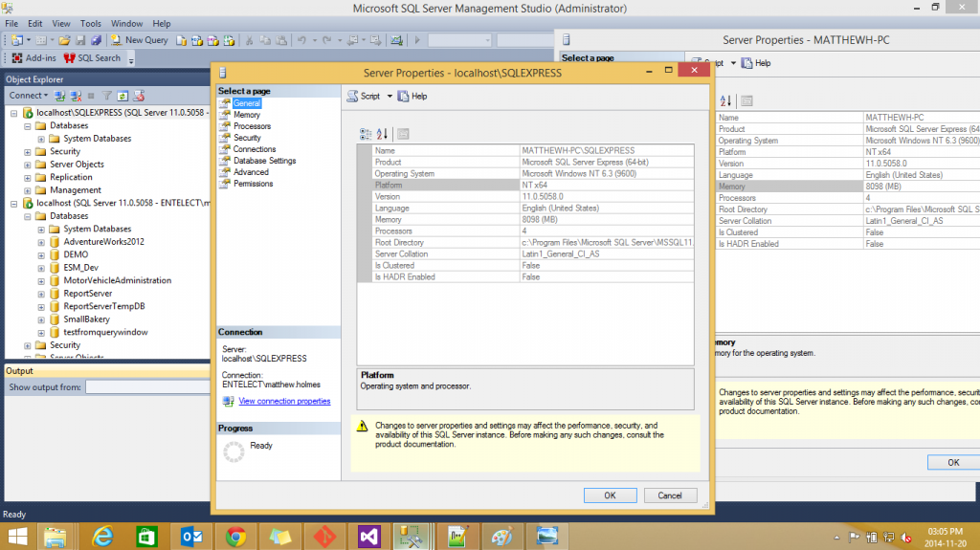Expand the SmallBakery database node

coord(41,319)
